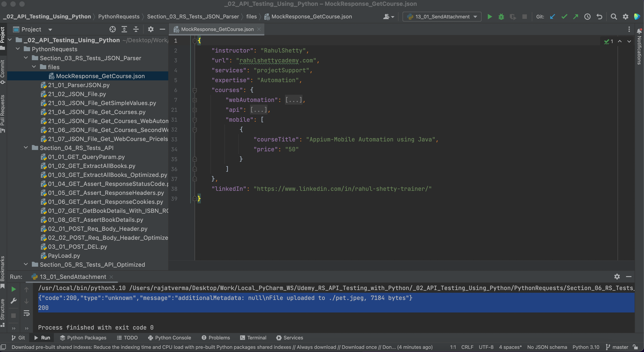This screenshot has height=352, width=644.
Task: Open Project panel options gear
Action: [151, 29]
